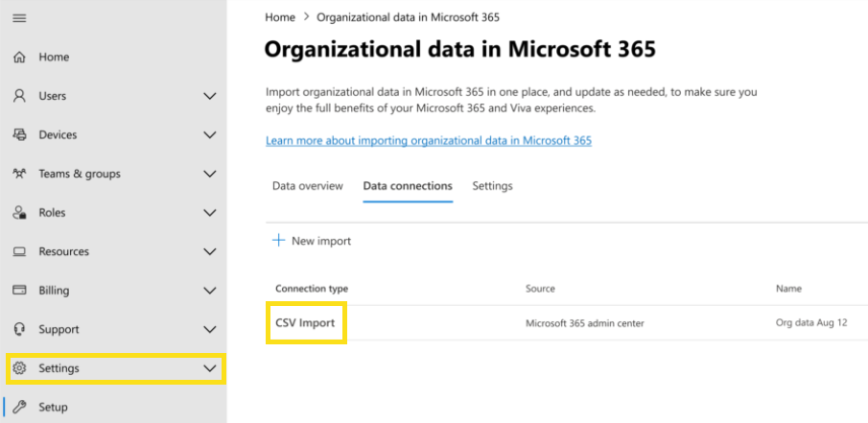868x423 pixels.
Task: Open the learn more about importing link
Action: 429,141
